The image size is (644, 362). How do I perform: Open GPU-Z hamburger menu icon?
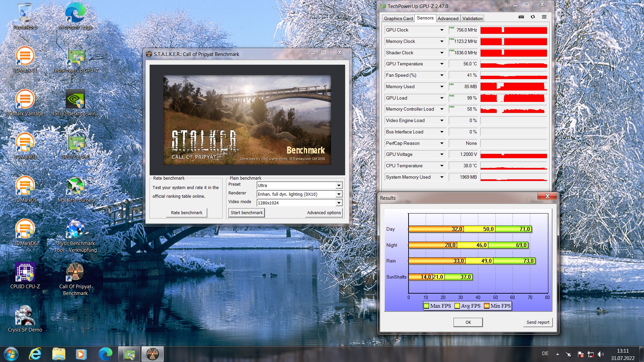tap(544, 17)
